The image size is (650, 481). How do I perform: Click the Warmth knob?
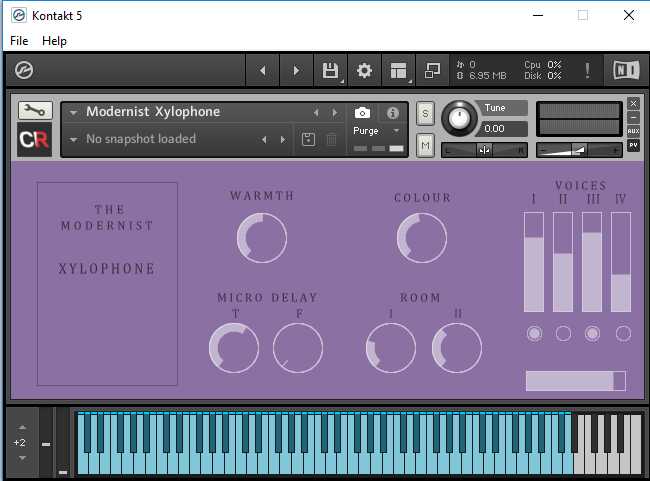(x=262, y=238)
